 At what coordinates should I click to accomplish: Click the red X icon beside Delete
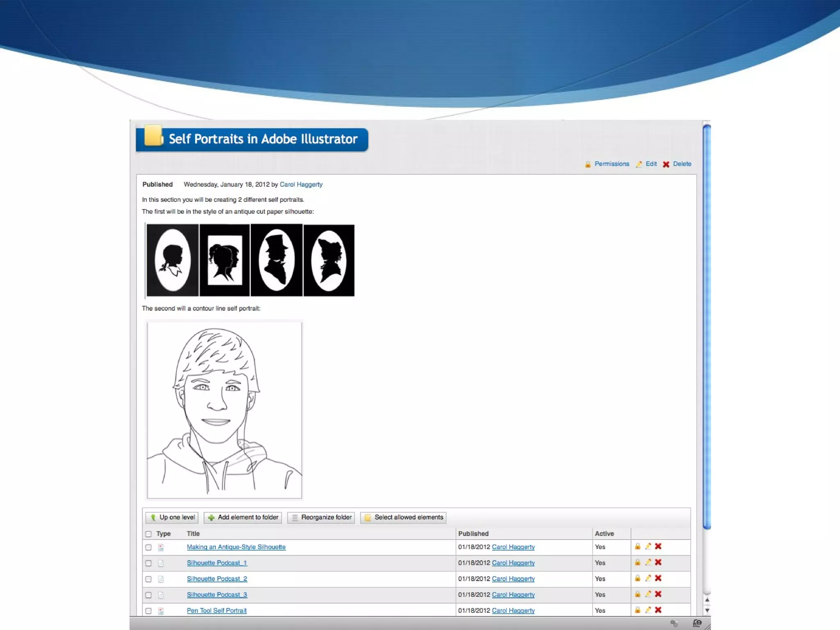666,164
